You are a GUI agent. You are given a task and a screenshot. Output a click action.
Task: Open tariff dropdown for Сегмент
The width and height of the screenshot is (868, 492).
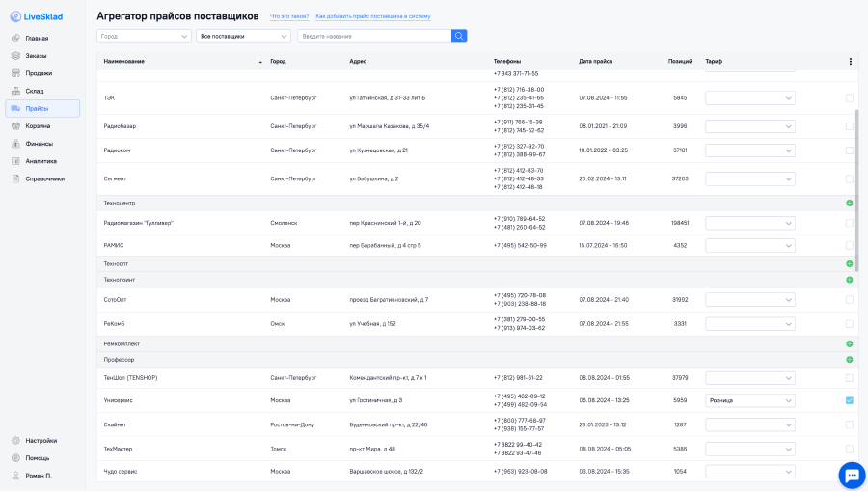(750, 178)
